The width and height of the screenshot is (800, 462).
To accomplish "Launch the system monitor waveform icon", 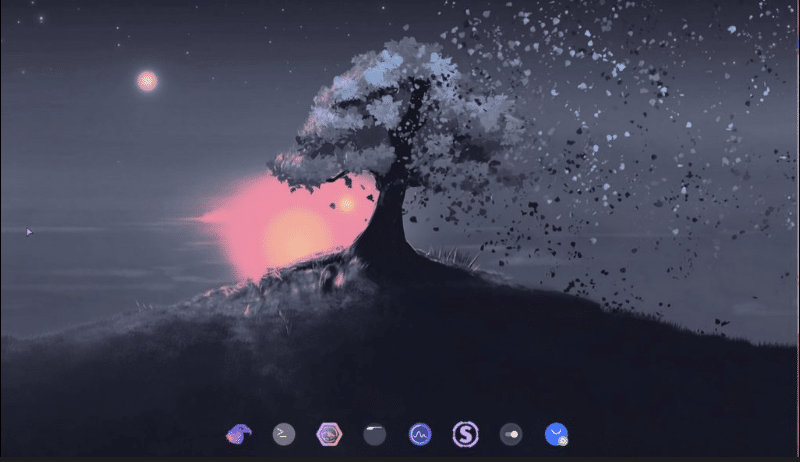I will 420,434.
